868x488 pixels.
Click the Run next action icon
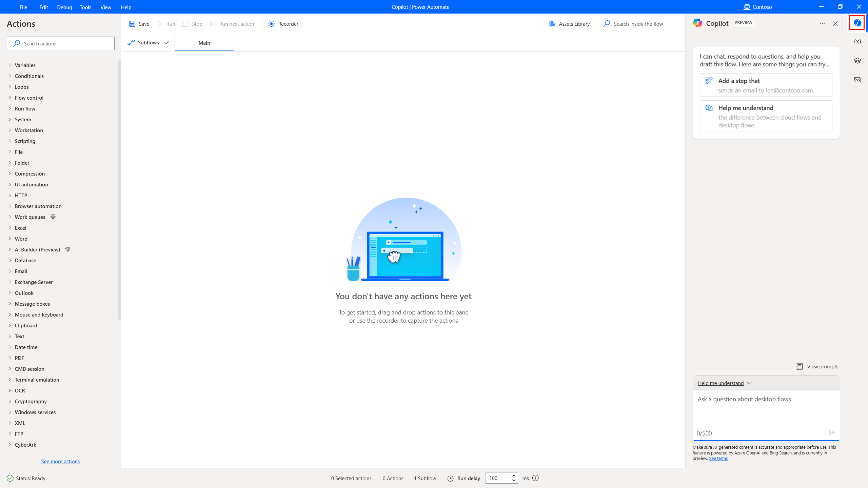pyautogui.click(x=213, y=24)
